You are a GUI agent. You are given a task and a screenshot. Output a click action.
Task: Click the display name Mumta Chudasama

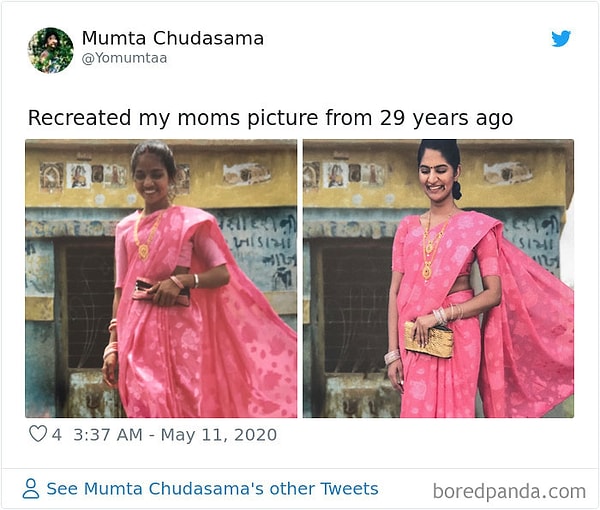(x=172, y=38)
